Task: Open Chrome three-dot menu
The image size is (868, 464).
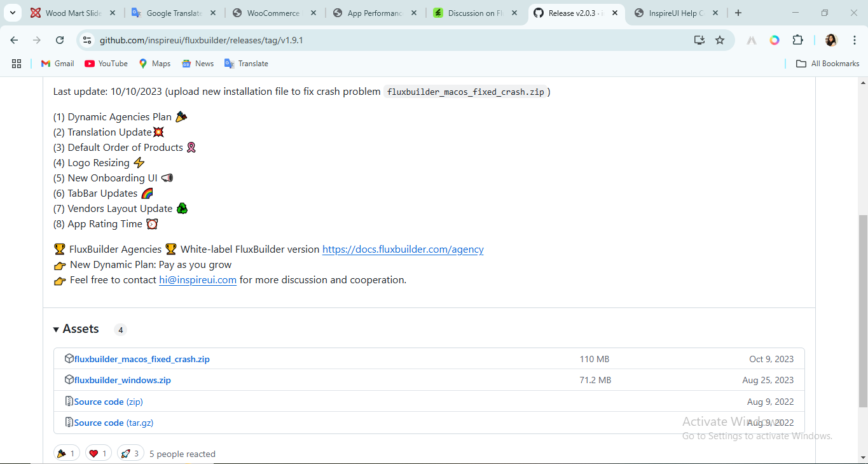Action: click(854, 40)
